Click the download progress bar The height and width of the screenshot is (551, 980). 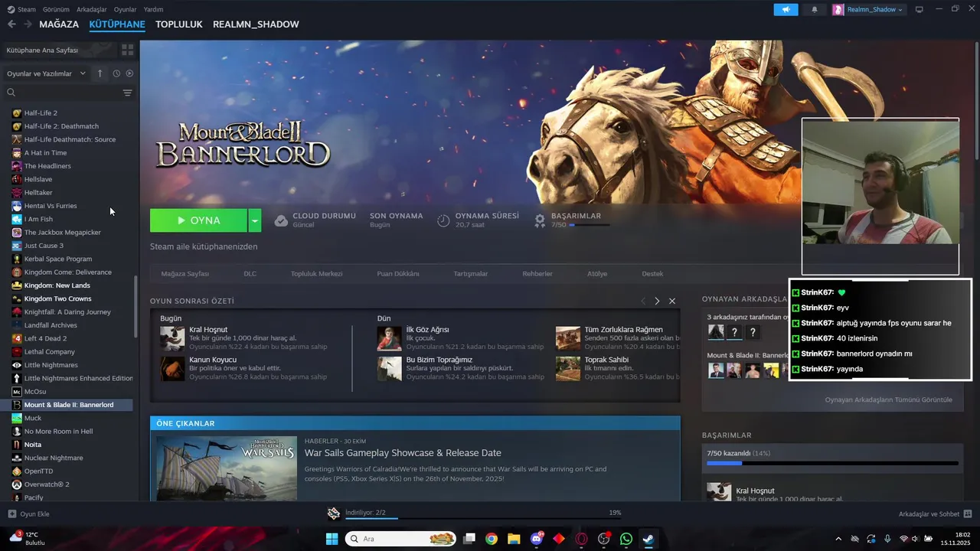(x=483, y=518)
